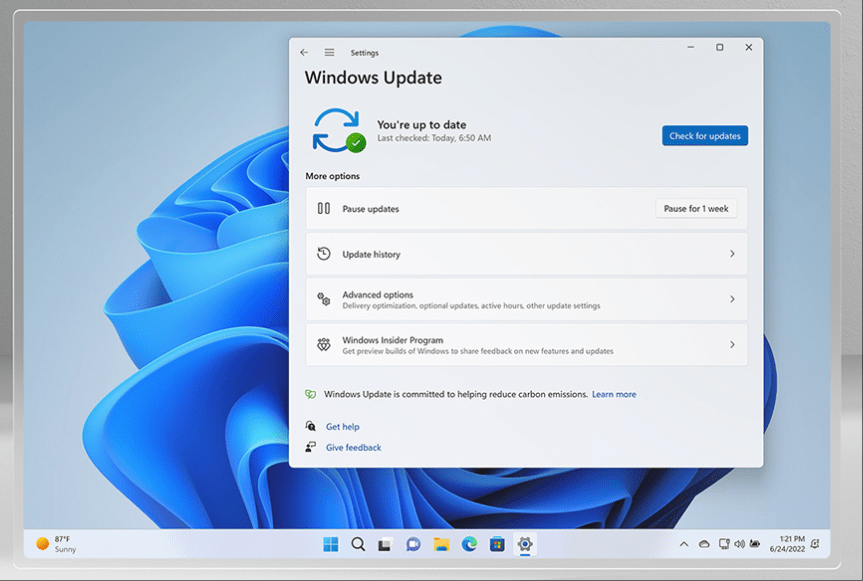The image size is (863, 581).
Task: Minimize the Settings window
Action: coord(691,47)
